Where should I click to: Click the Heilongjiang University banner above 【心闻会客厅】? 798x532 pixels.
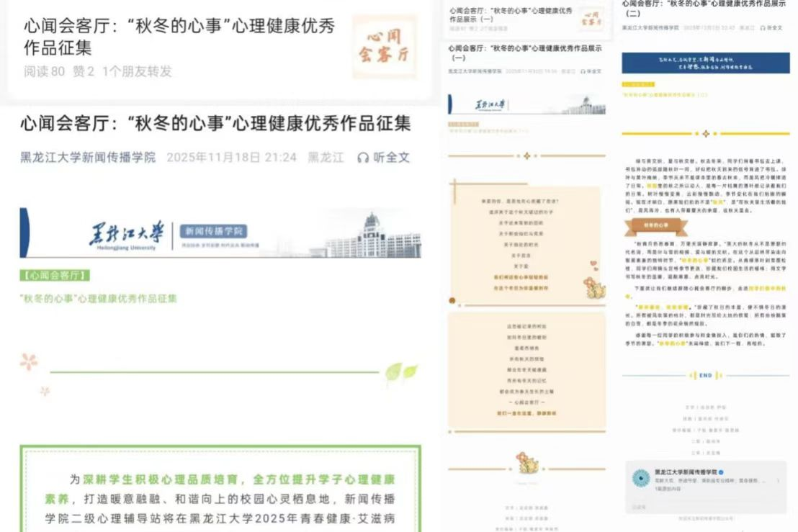220,233
